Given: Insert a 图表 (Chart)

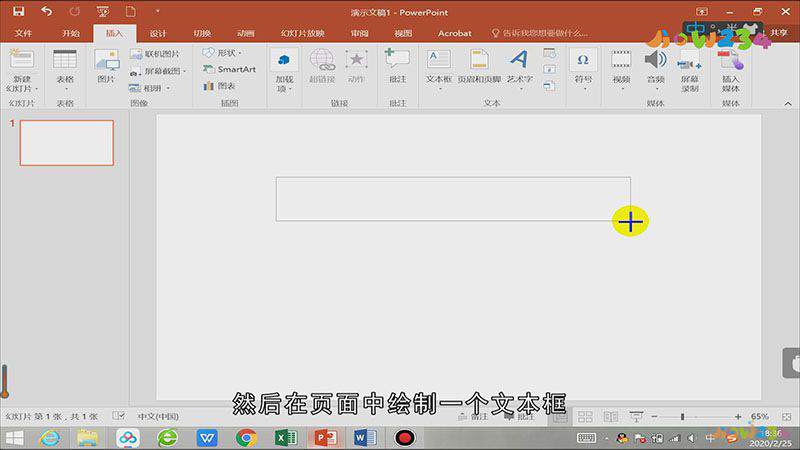Looking at the screenshot, I should [219, 86].
